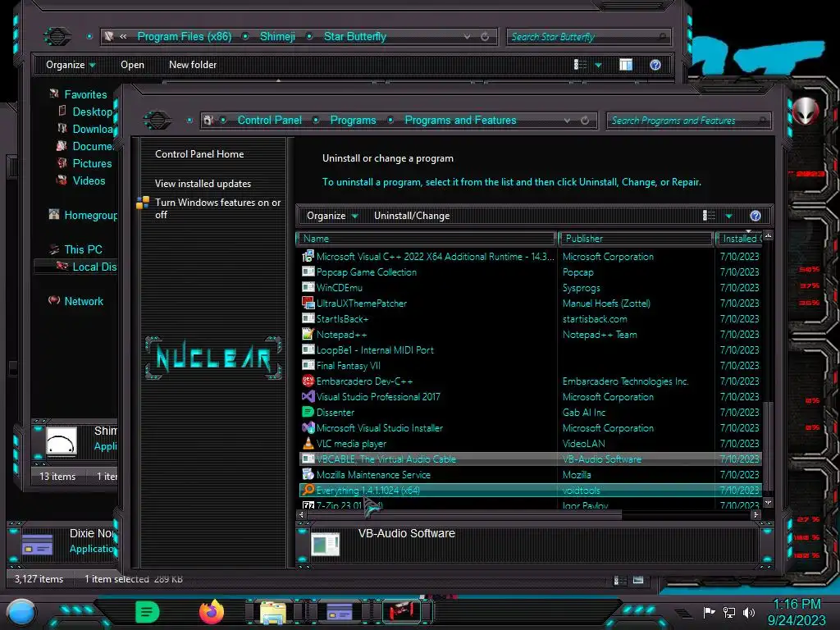Image resolution: width=840 pixels, height=630 pixels.
Task: Click New folder in Star Butterfly toolbar
Action: click(193, 65)
